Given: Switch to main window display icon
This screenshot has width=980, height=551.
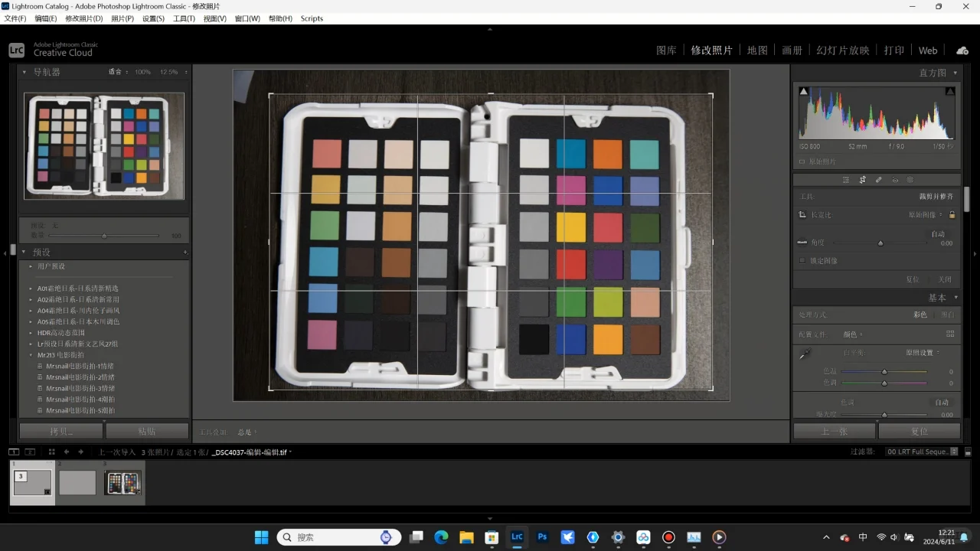Looking at the screenshot, I should (14, 452).
